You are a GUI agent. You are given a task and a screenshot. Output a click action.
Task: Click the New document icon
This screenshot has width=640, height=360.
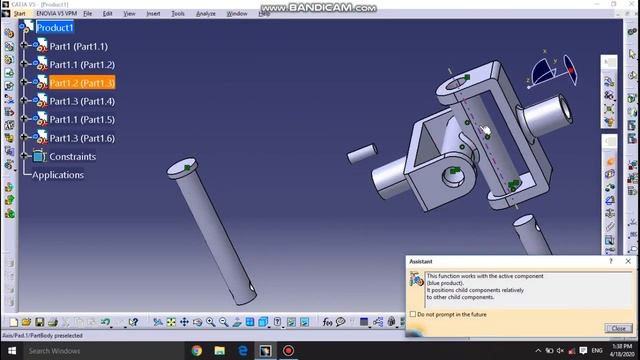pyautogui.click(x=13, y=322)
